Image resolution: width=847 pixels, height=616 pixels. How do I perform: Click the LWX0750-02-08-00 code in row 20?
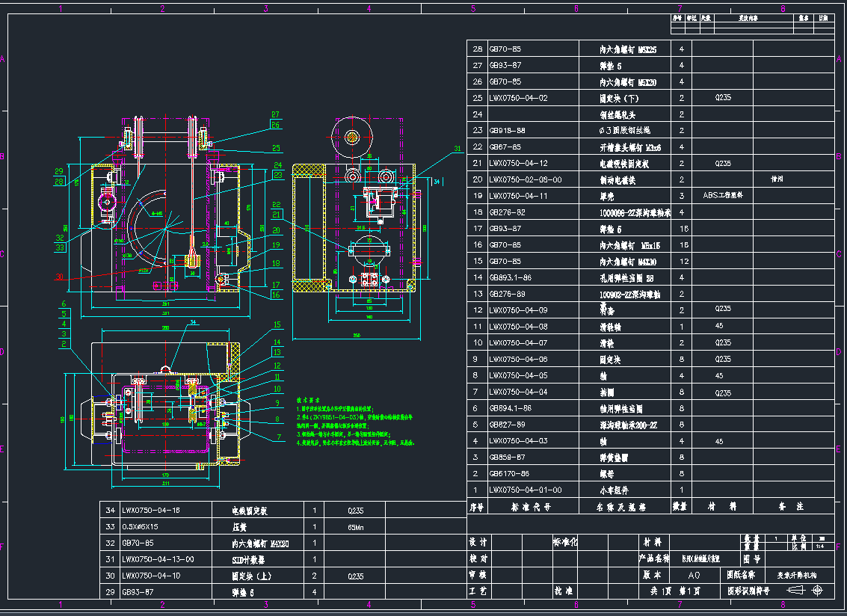click(x=524, y=179)
